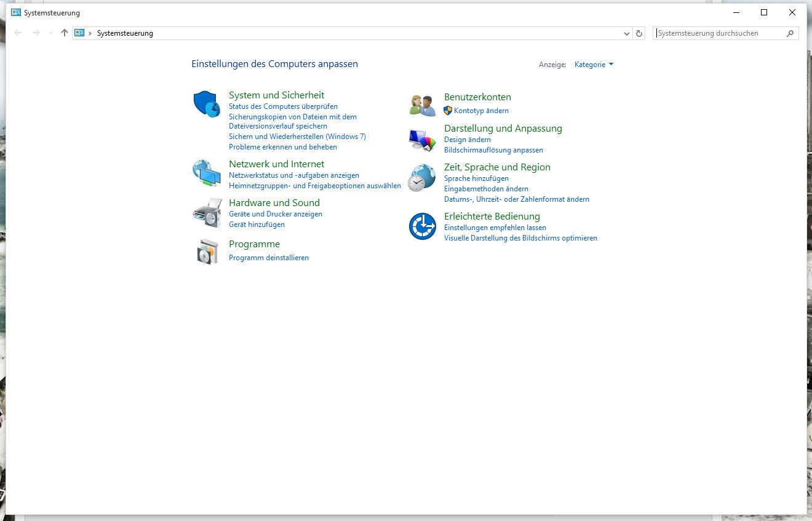Open the Darstellung und Anpassung monitor icon

(422, 140)
